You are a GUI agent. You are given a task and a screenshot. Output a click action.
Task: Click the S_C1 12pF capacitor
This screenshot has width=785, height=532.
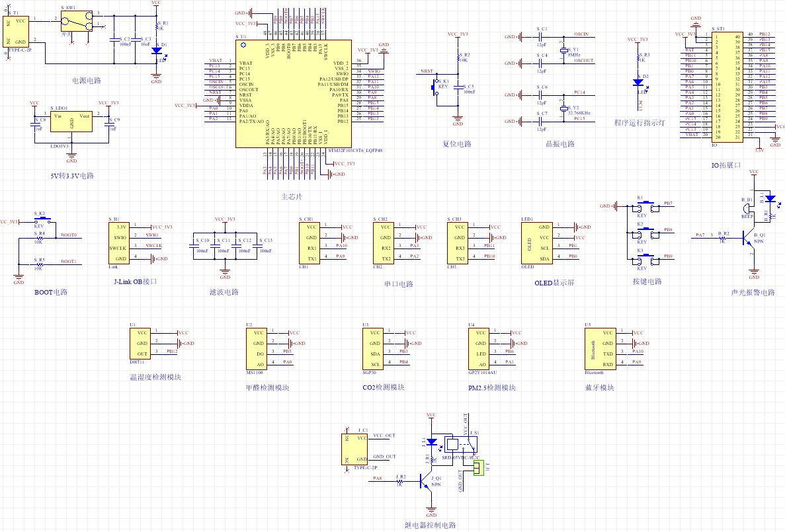point(541,36)
